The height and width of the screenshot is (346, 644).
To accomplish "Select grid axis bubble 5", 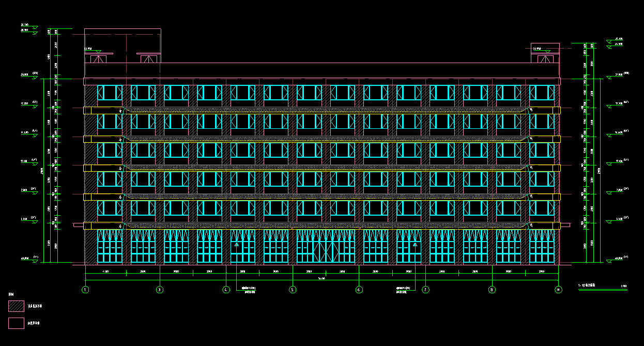I will coord(292,290).
